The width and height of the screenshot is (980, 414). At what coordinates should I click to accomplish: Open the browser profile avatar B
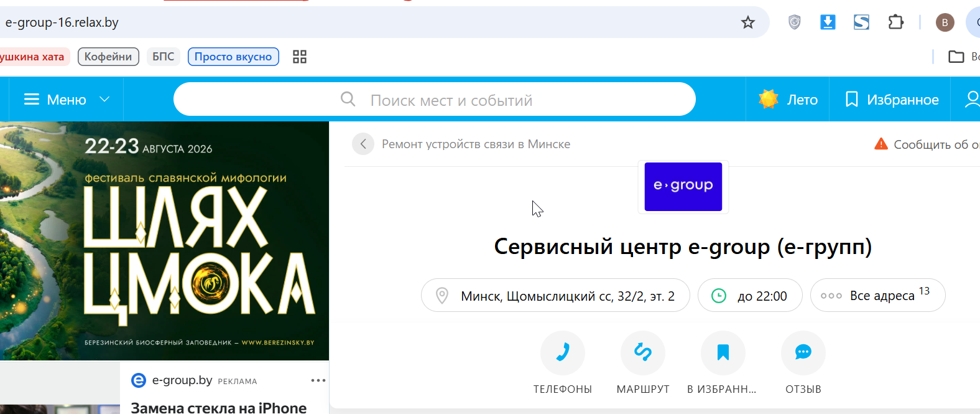pos(945,22)
